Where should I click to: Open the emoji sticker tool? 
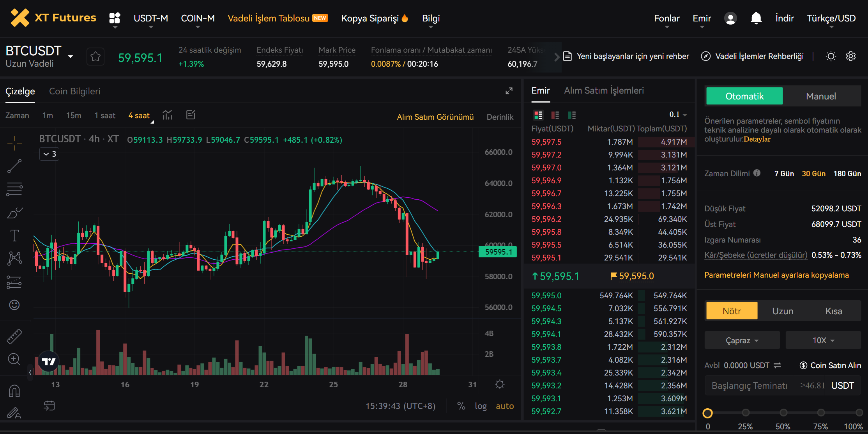click(14, 305)
